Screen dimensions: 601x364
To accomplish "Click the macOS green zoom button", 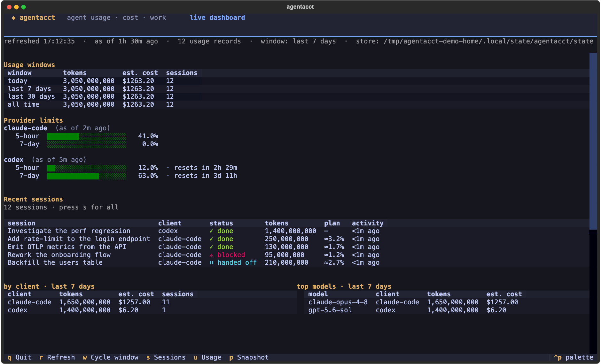I will 23,7.
